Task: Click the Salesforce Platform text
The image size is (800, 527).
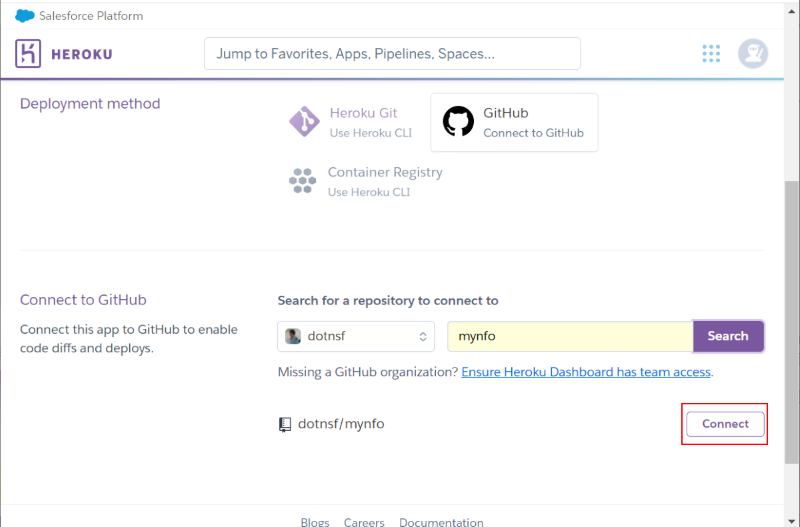Action: point(91,16)
